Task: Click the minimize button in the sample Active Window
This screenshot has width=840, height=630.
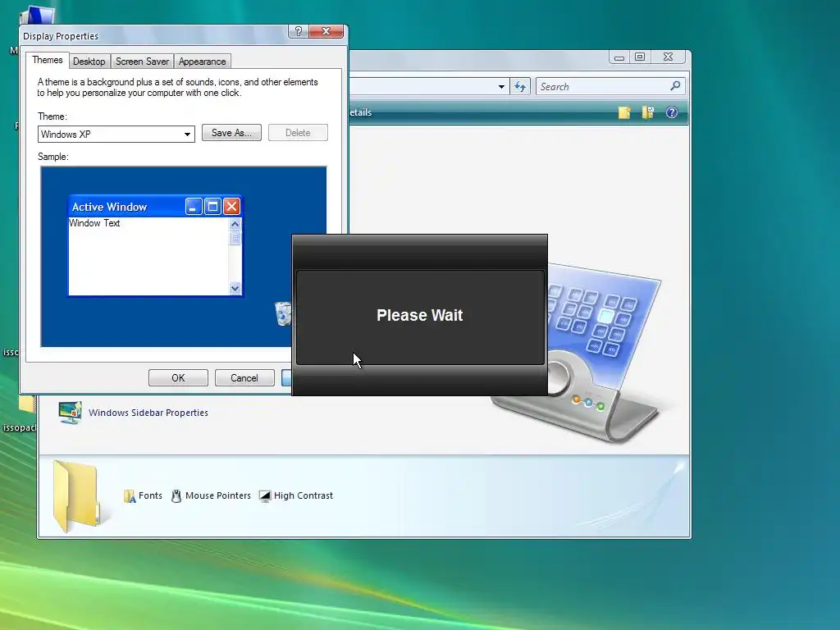Action: point(194,206)
